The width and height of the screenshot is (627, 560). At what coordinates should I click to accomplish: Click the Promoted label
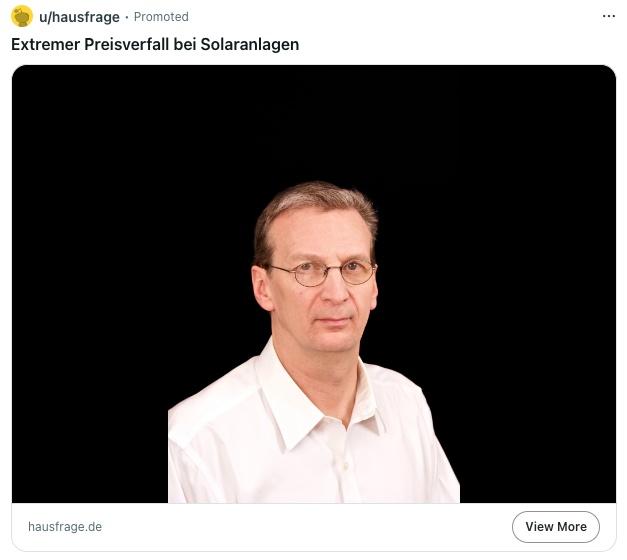coord(161,17)
